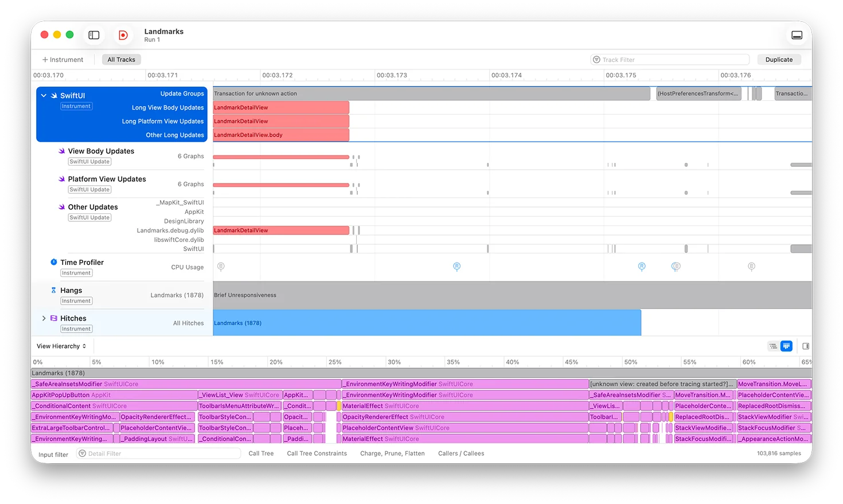Screen dimensions: 843x504
Task: Select the _ConditionalContent SwiftUICore flame frame
Action: [x=114, y=406]
